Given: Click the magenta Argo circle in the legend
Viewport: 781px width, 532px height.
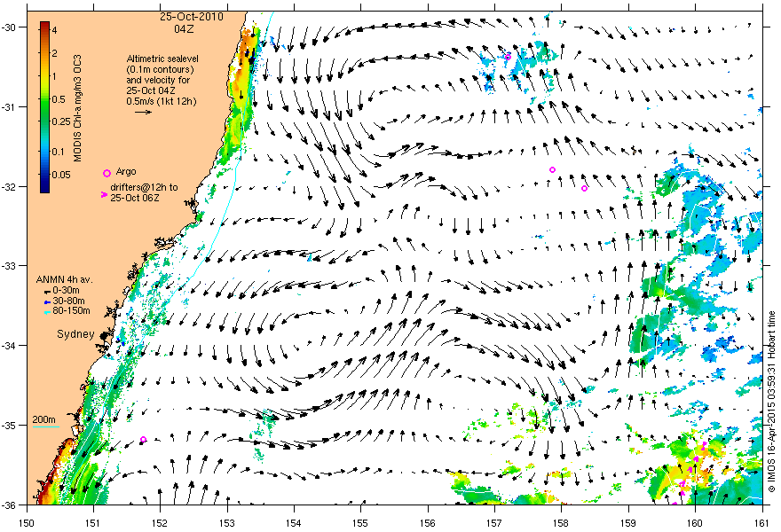Looking at the screenshot, I should (106, 173).
